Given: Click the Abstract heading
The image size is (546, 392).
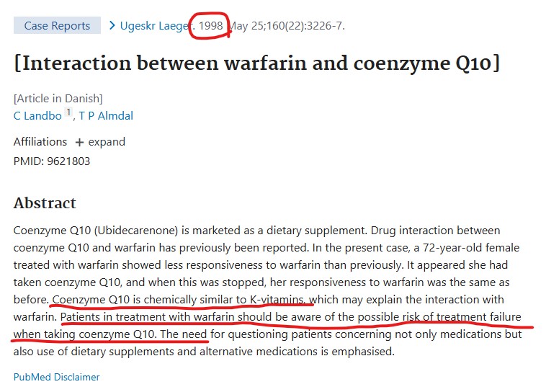Looking at the screenshot, I should [45, 203].
